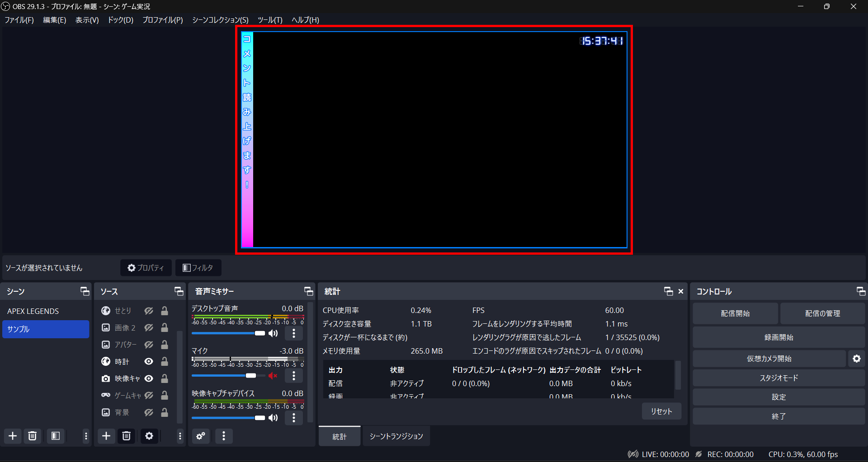Undock the シーン panel

coord(85,291)
